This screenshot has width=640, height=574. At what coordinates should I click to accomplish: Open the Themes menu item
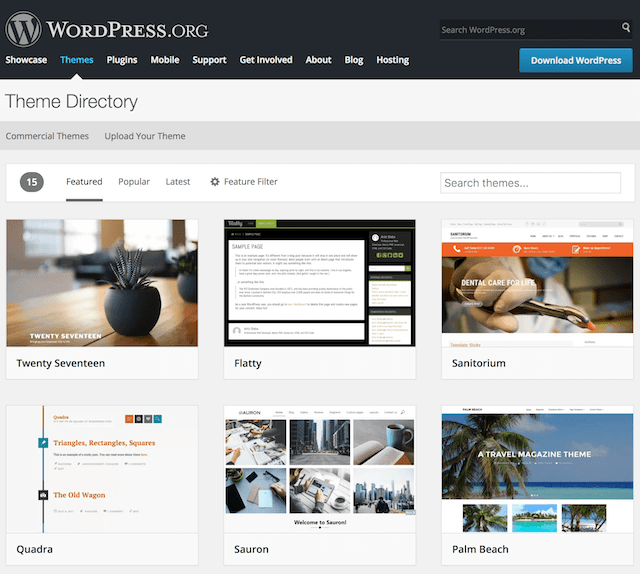[77, 60]
